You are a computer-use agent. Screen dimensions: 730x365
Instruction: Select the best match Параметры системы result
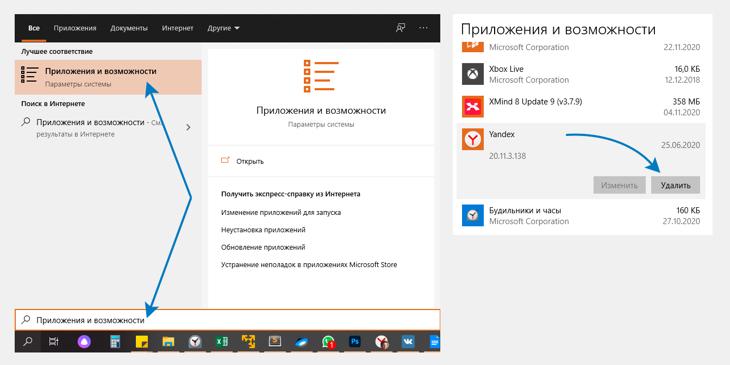[108, 77]
